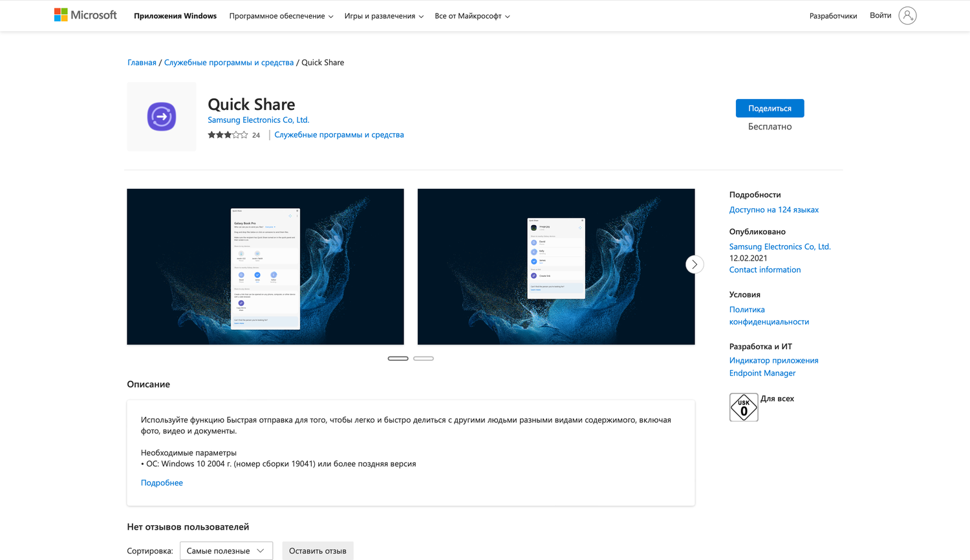Go to Главная breadcrumb
Screen dimensions: 970x560
pyautogui.click(x=142, y=63)
